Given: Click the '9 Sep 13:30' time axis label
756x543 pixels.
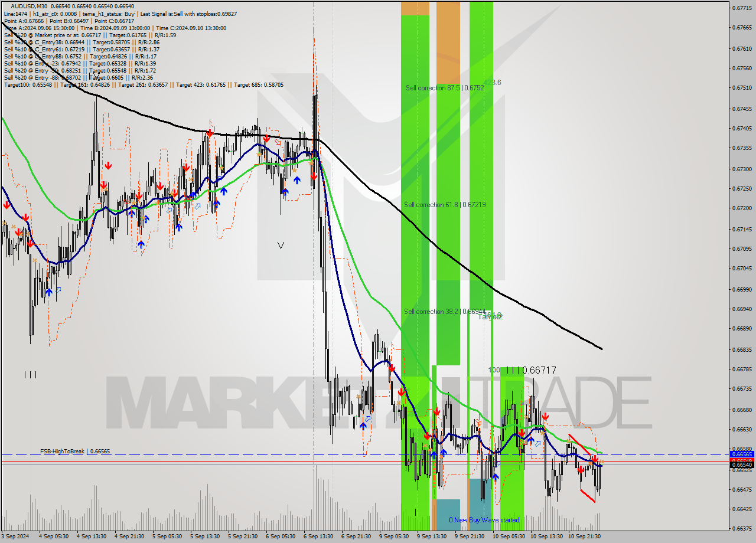Looking at the screenshot, I should coord(432,537).
